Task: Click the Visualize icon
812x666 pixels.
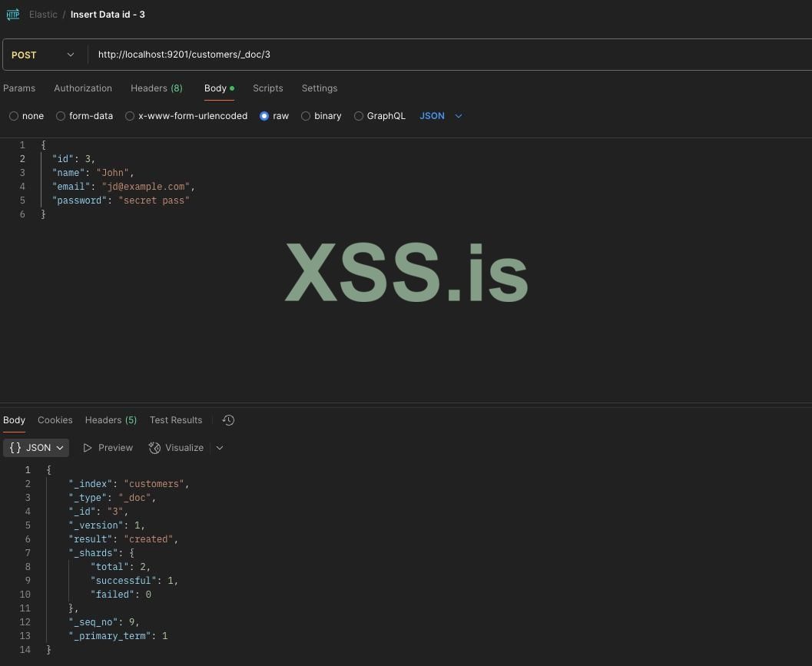Action: [x=154, y=448]
